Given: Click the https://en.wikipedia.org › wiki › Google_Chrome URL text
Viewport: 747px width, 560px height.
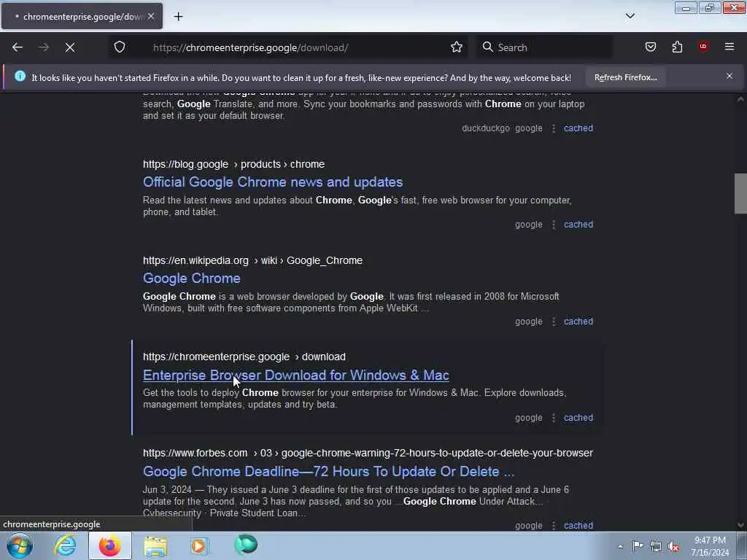Looking at the screenshot, I should coord(252,260).
